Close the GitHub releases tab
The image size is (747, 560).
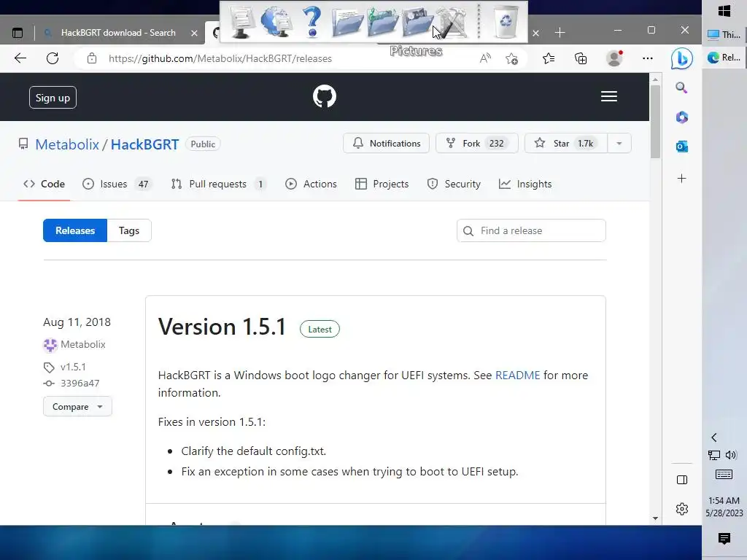[x=536, y=33]
